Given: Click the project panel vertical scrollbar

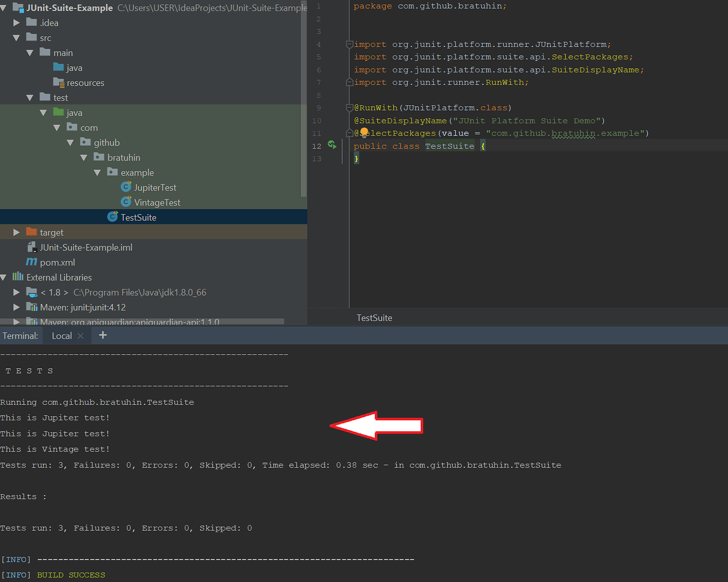Looking at the screenshot, I should pyautogui.click(x=304, y=99).
